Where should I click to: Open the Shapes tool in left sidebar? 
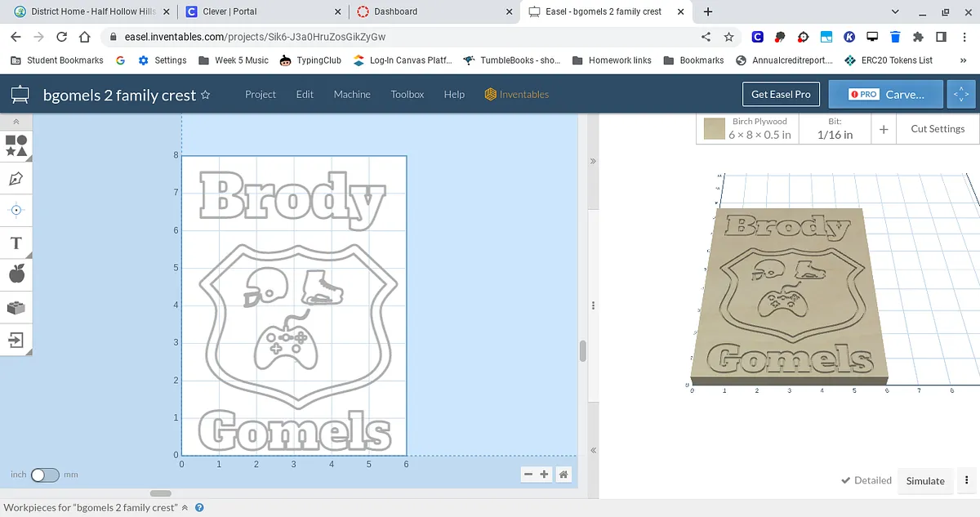[x=16, y=145]
